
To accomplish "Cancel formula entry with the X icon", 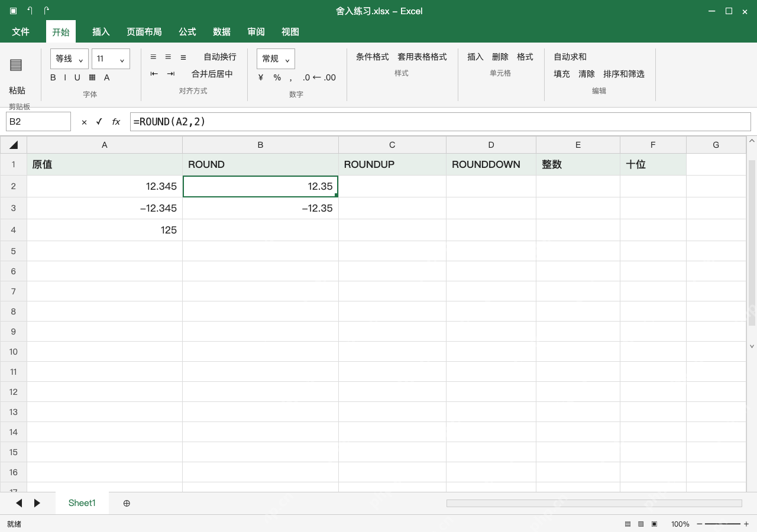I will point(84,122).
